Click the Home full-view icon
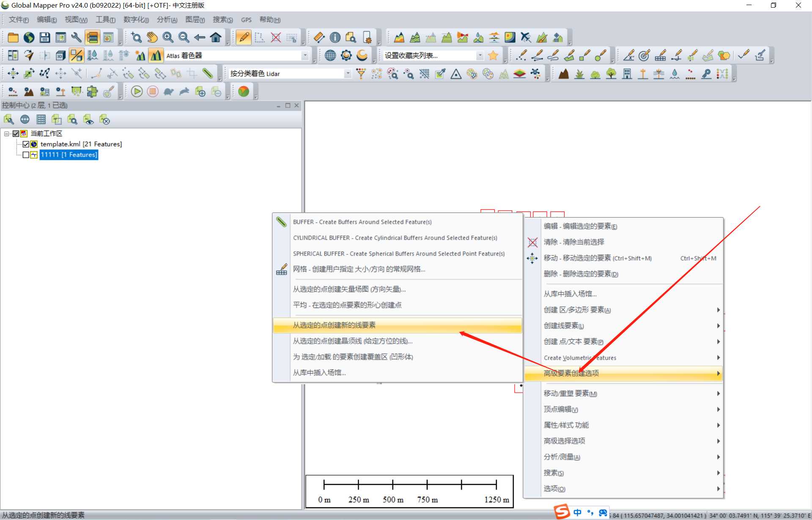The height and width of the screenshot is (520, 812). (216, 38)
